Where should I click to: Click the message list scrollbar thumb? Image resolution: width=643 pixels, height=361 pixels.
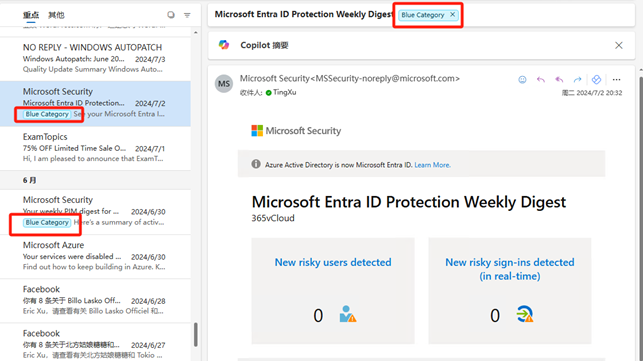pyautogui.click(x=196, y=334)
